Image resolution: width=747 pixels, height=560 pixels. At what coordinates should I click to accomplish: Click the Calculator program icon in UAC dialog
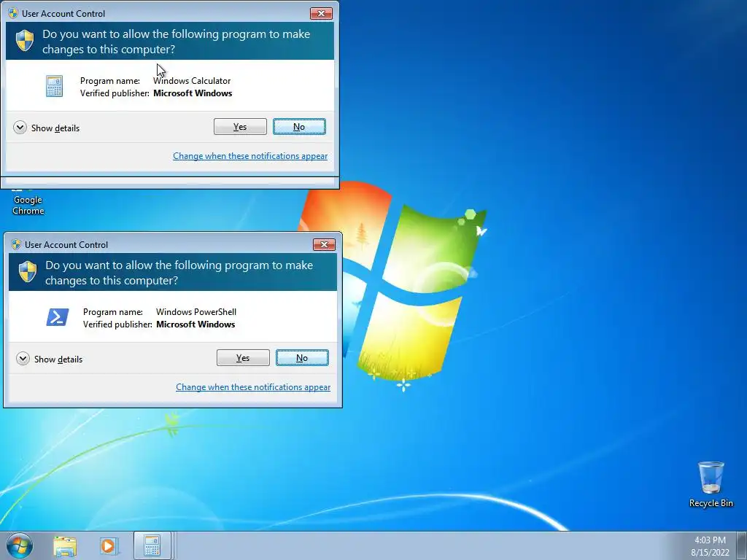[x=54, y=86]
